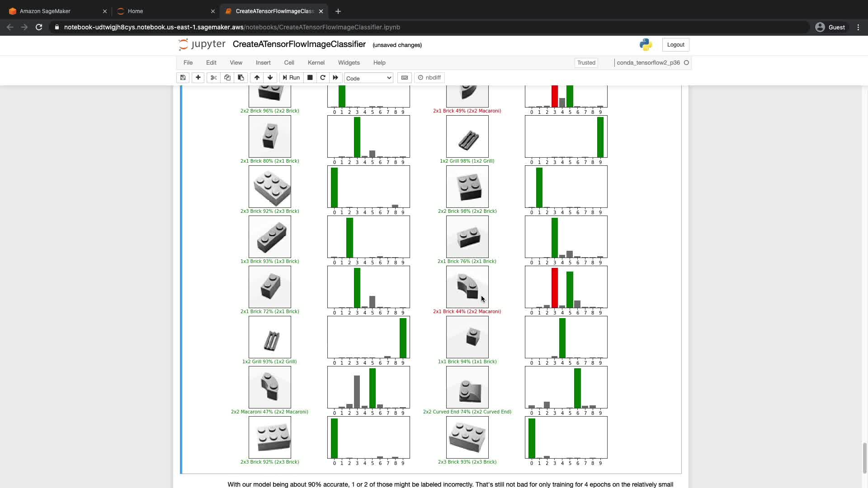Move selected cell up arrow
This screenshot has width=868, height=488.
[x=257, y=78]
